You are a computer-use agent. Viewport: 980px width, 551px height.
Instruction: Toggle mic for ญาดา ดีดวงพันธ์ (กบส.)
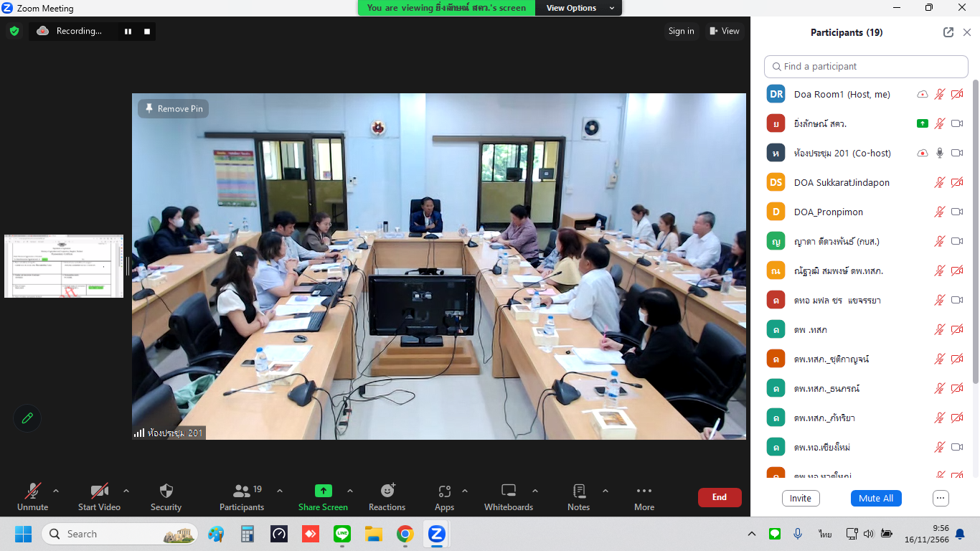940,241
